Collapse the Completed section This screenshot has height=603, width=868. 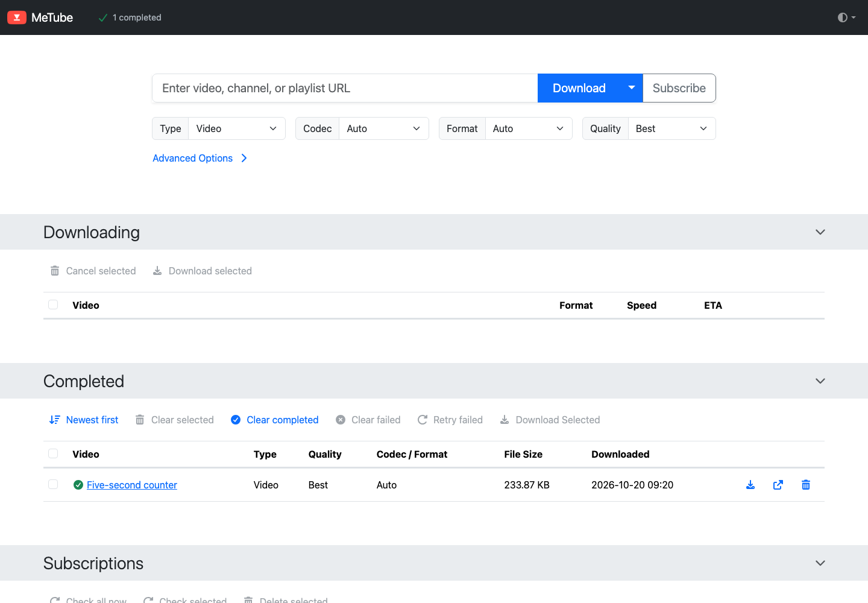coord(820,381)
